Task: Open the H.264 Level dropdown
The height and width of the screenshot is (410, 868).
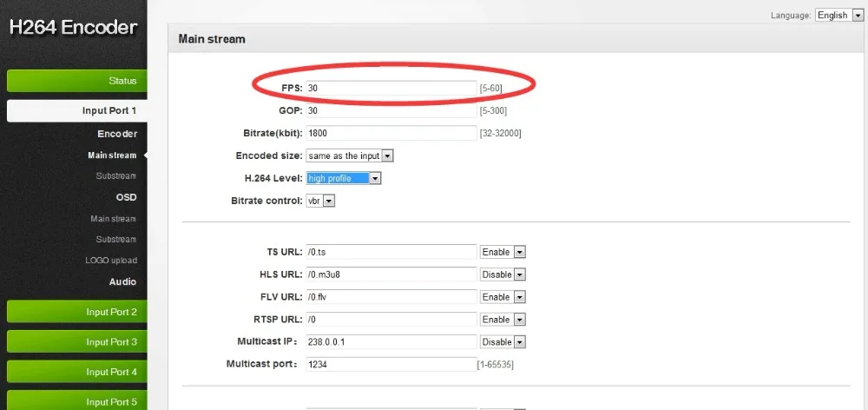Action: [343, 178]
